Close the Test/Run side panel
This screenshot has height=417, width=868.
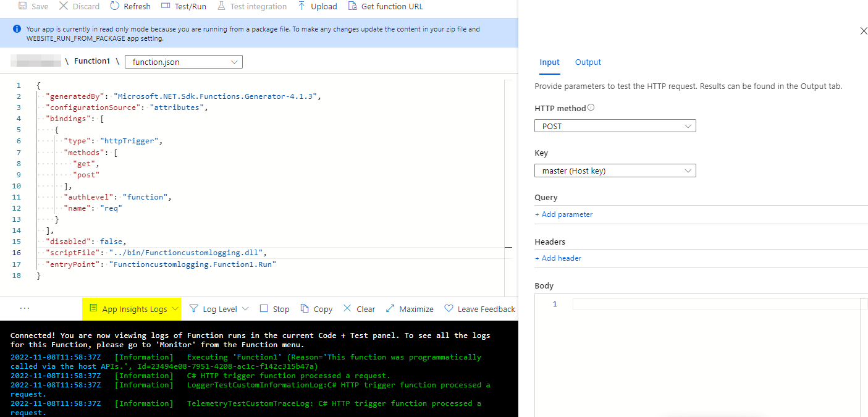[864, 31]
